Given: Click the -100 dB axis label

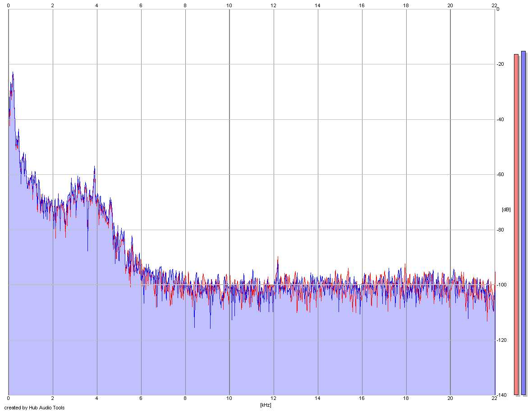Looking at the screenshot, I should coord(501,285).
